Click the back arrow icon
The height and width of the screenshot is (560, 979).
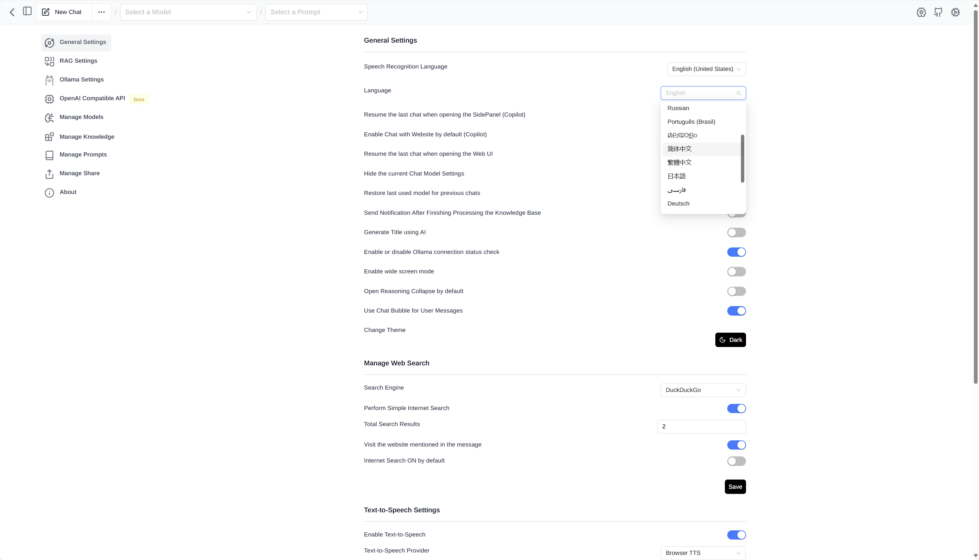(x=12, y=12)
